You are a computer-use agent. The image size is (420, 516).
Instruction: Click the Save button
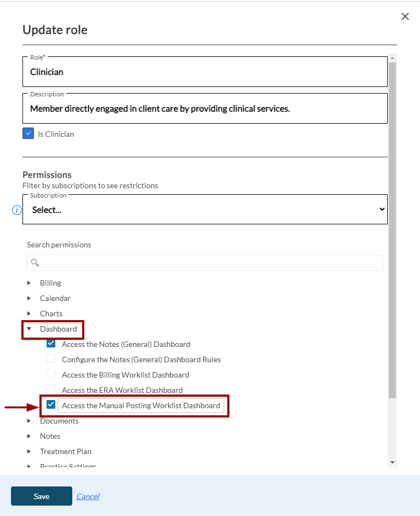click(x=42, y=496)
